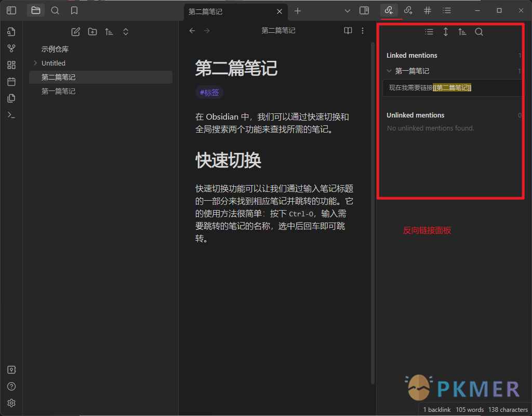The image size is (532, 416).
Task: Switch to reading view book icon
Action: [348, 31]
